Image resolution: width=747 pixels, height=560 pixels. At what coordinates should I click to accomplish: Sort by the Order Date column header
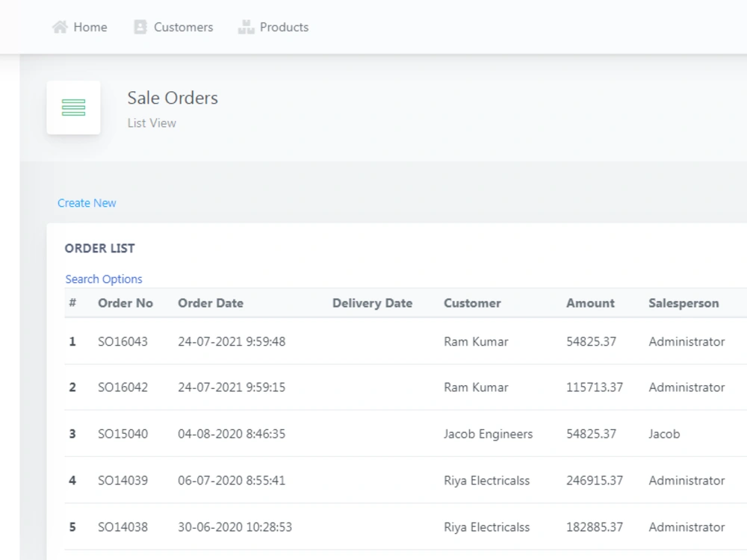tap(211, 303)
